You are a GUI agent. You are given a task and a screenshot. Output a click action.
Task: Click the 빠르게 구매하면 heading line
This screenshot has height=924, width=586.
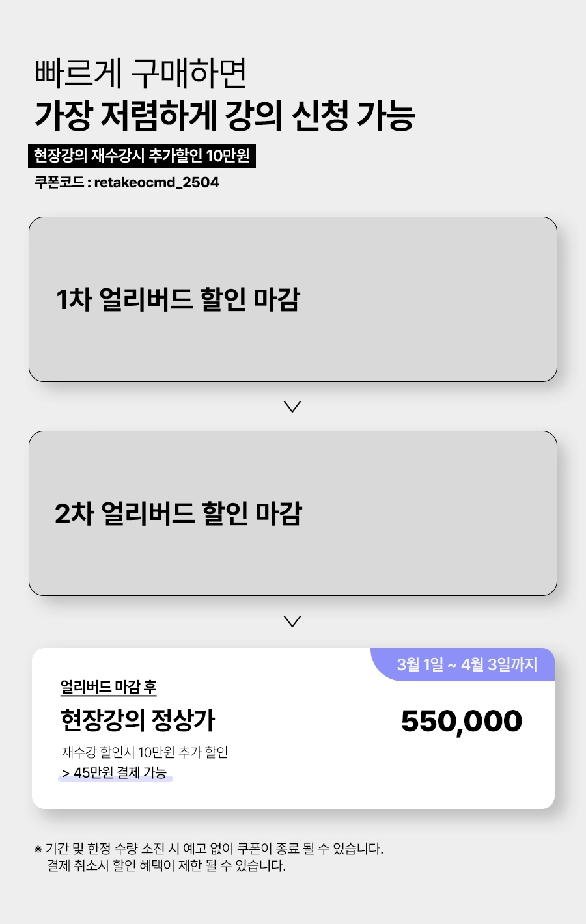(x=141, y=74)
